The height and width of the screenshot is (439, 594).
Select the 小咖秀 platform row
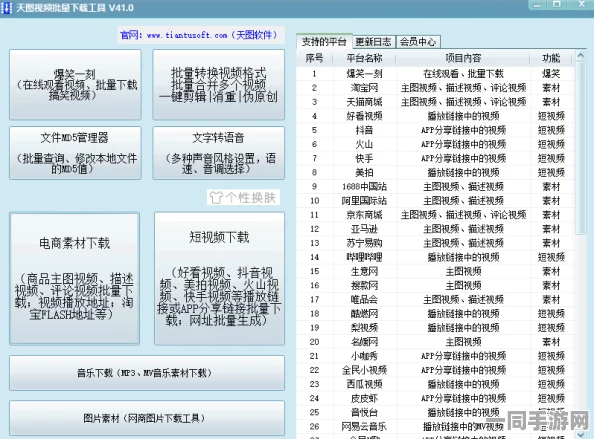pyautogui.click(x=435, y=356)
